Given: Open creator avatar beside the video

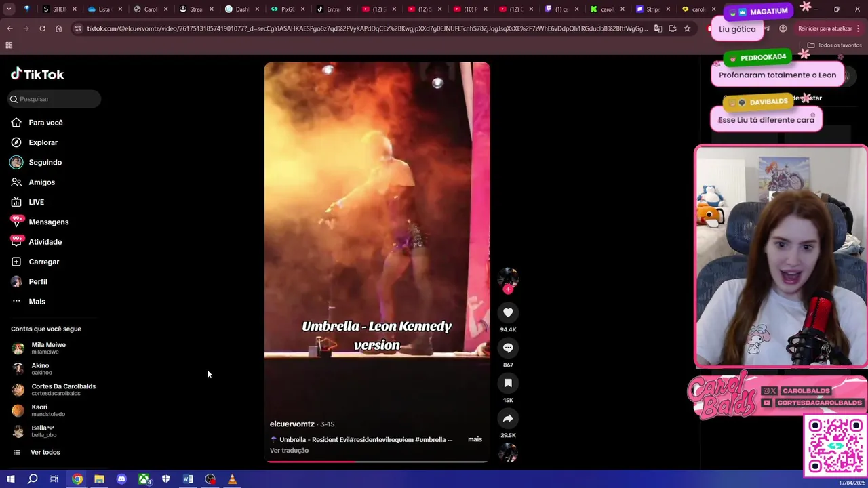Looking at the screenshot, I should pyautogui.click(x=508, y=277).
